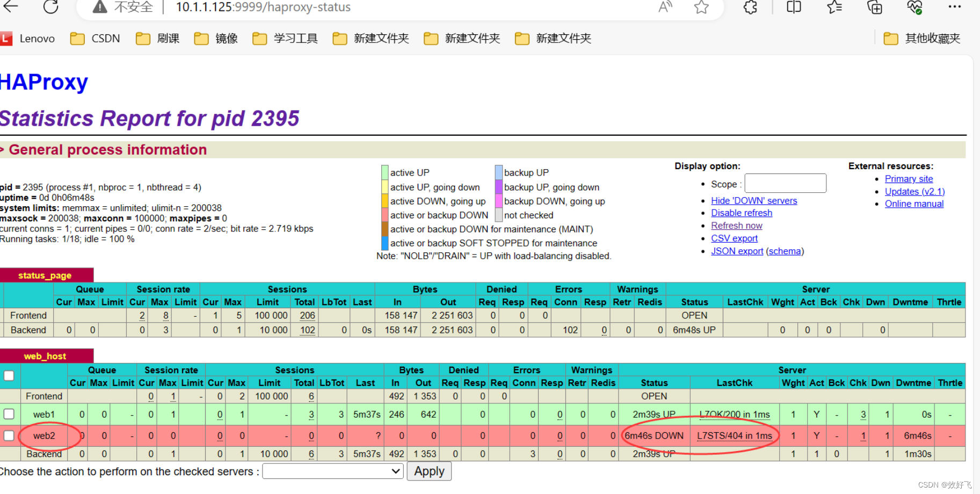
Task: Check the web2 server checkbox
Action: pos(9,435)
